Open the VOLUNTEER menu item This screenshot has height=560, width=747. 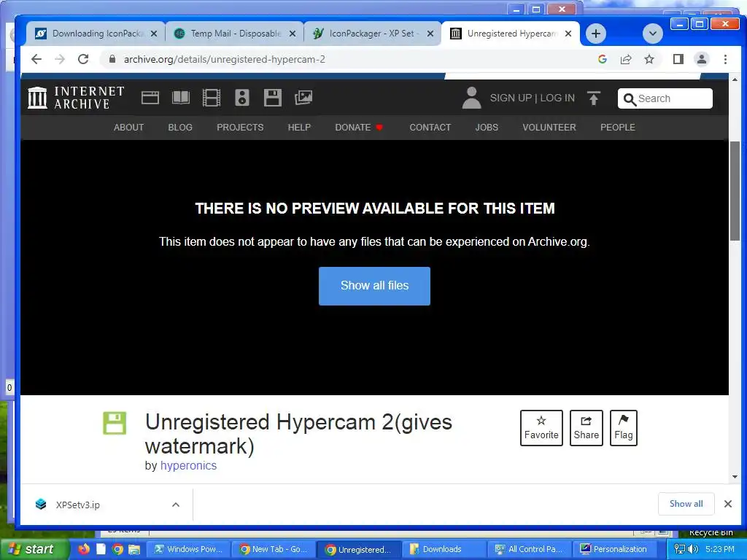[x=549, y=127]
